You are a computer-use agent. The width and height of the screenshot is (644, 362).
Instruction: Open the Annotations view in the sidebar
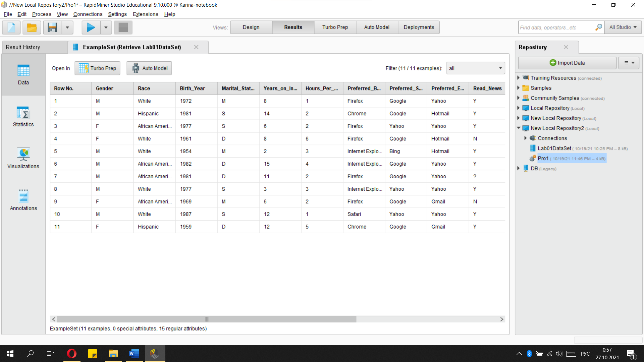tap(23, 200)
